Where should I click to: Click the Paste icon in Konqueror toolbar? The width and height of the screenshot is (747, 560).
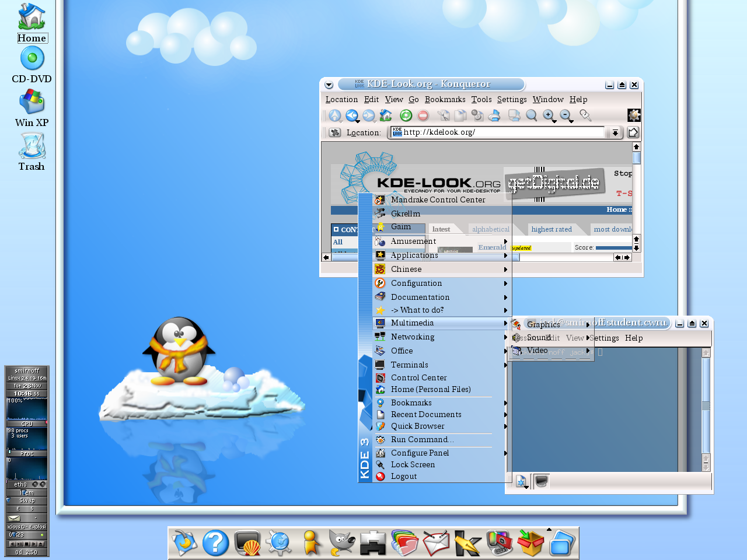coord(477,116)
